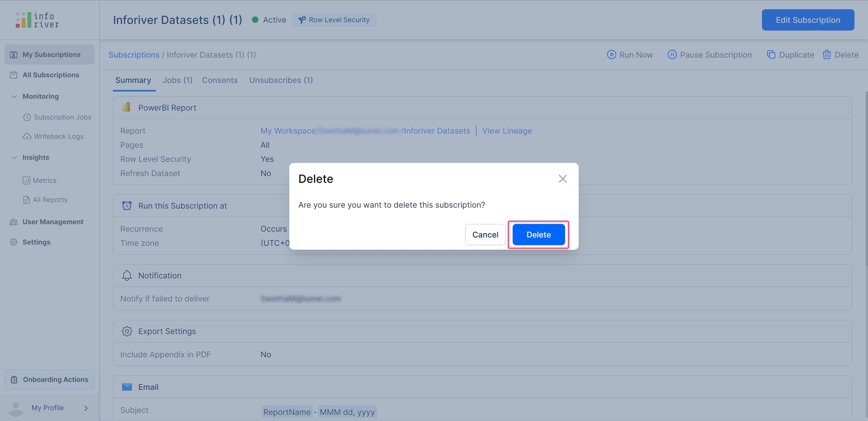Click the Run Now play icon
868x421 pixels.
pos(611,55)
